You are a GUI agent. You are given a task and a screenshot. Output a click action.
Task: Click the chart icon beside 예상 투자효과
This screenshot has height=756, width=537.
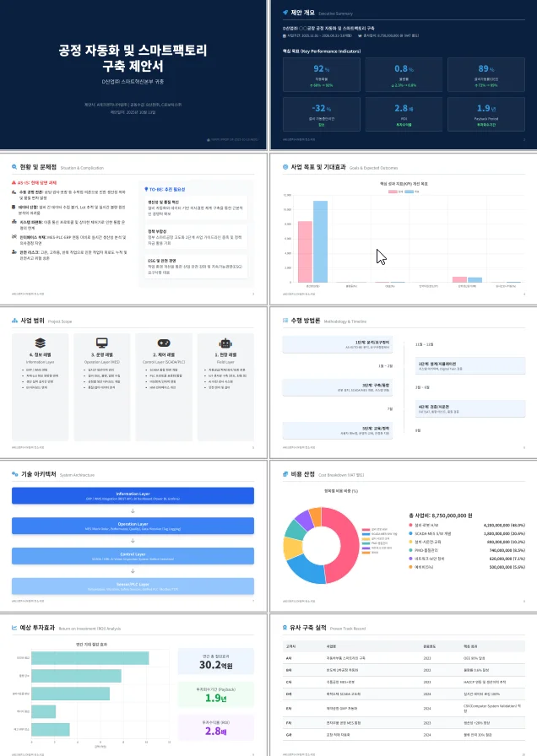pos(14,627)
